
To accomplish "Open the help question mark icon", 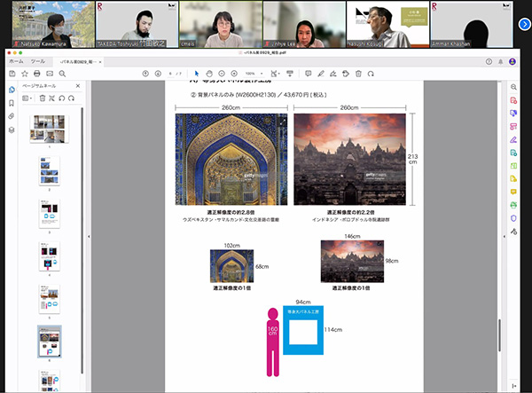I will 489,61.
